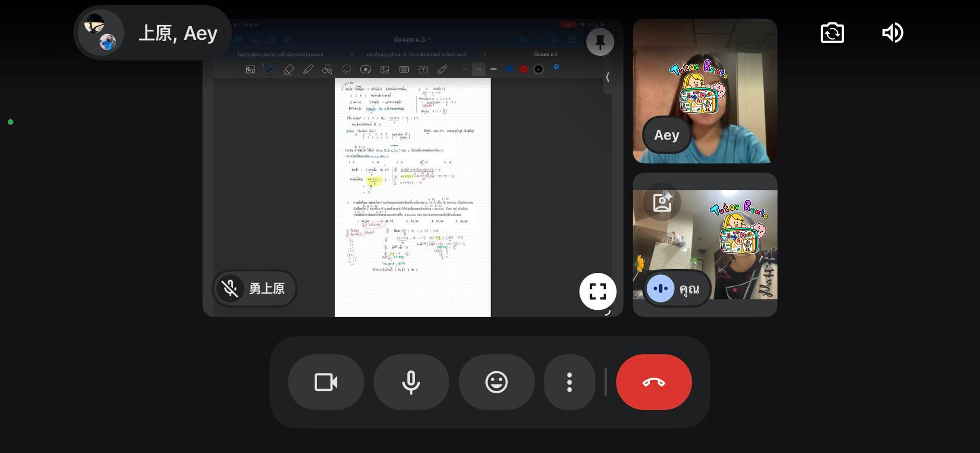Tap the microphone recording icon in notes app
Image resolution: width=980 pixels, height=453 pixels.
pyautogui.click(x=287, y=39)
